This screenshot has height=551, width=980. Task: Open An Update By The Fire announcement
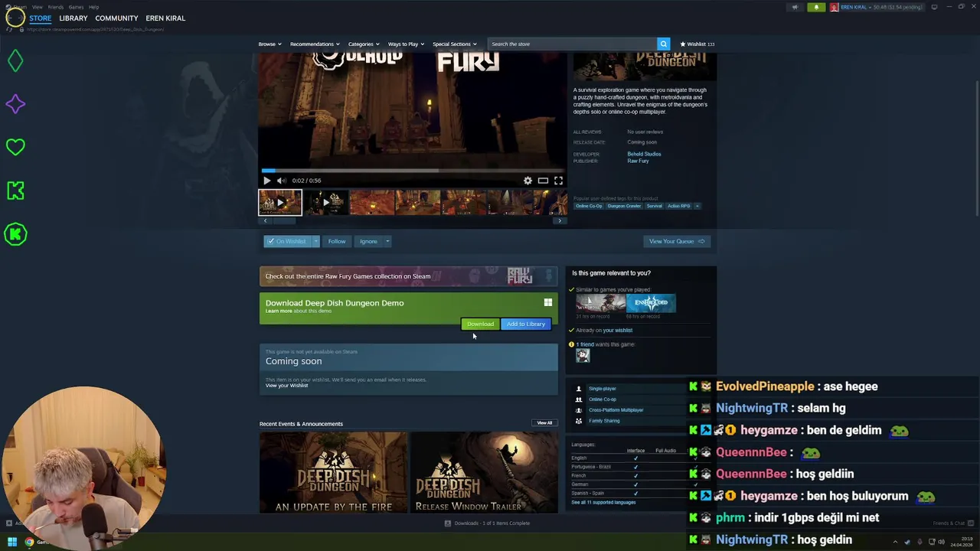pos(334,472)
